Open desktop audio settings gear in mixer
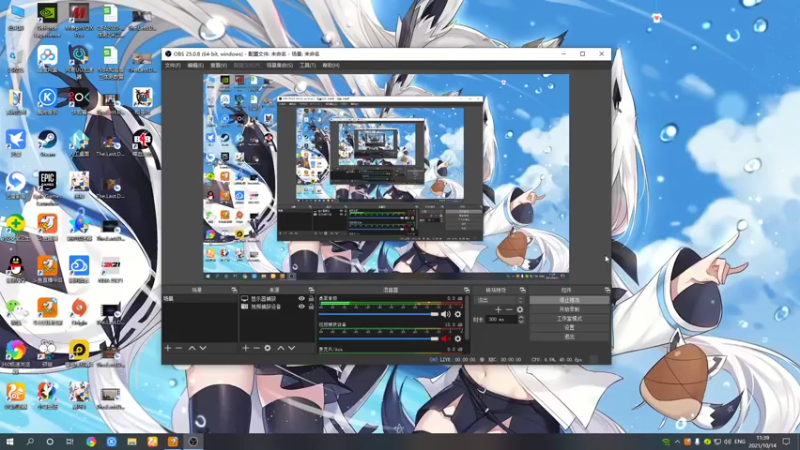Viewport: 800px width, 450px height. 458,314
